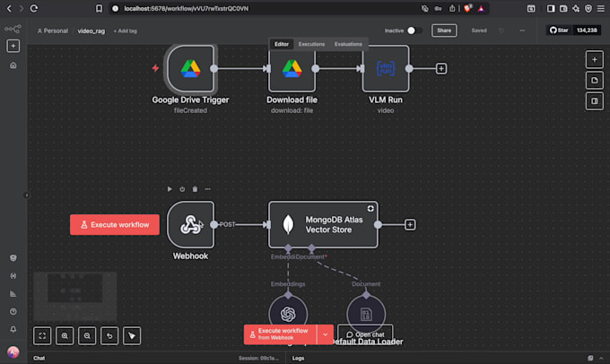Click Execute workflow beside the Webhook node
Image resolution: width=610 pixels, height=364 pixels.
coord(115,225)
